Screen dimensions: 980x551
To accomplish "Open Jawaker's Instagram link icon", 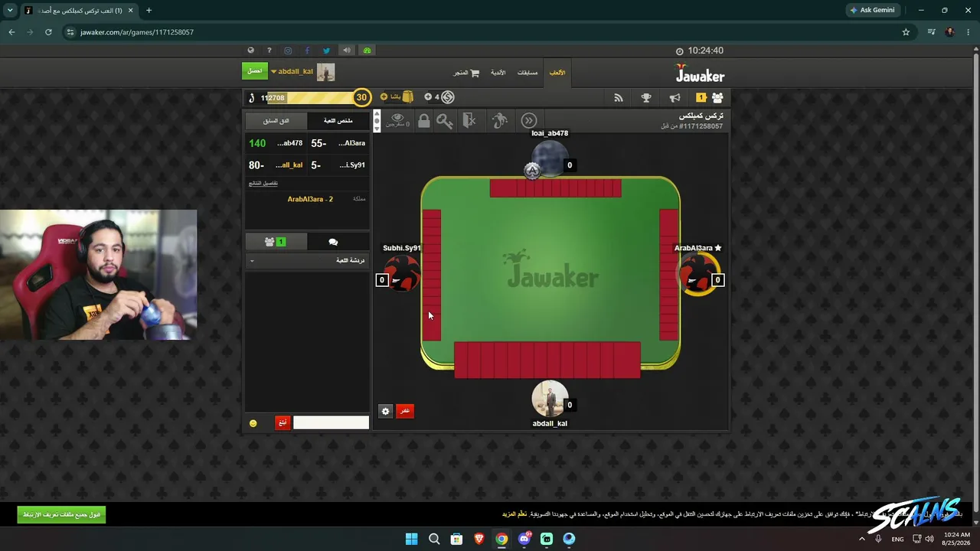I will pos(288,51).
